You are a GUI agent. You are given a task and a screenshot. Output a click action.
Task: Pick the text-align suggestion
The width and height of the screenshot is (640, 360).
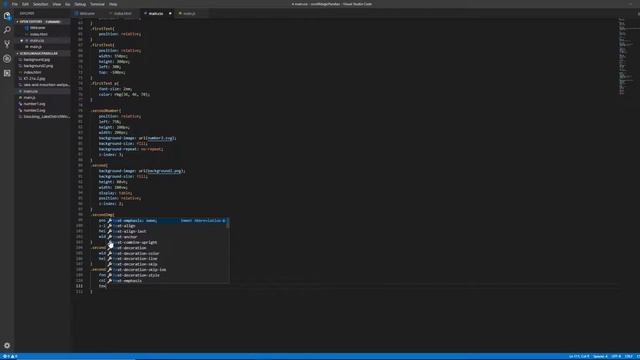pos(167,226)
